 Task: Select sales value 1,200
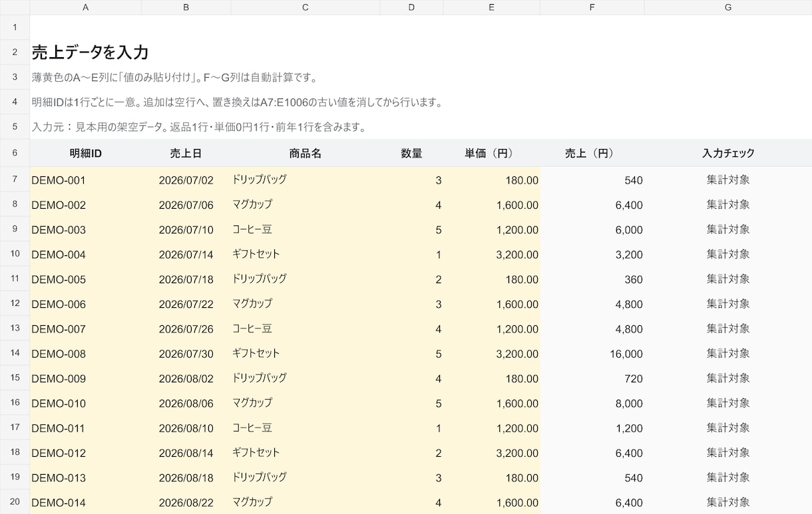coord(592,428)
